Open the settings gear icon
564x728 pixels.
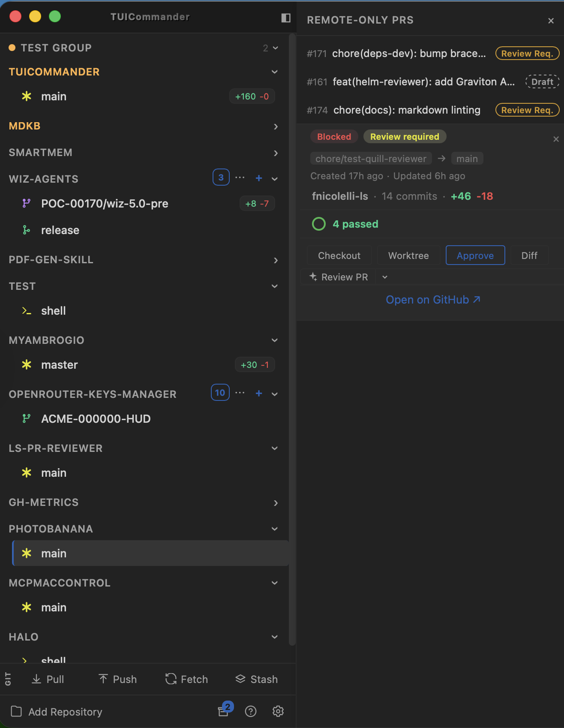point(278,711)
